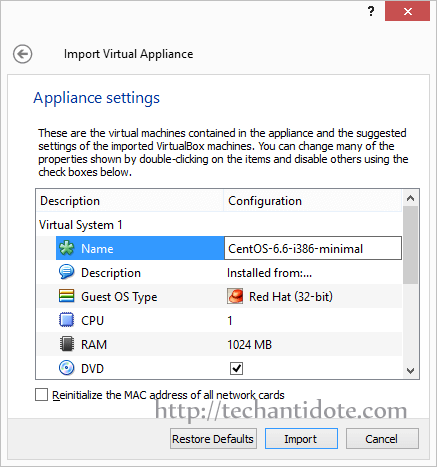
Task: Click the RAM memory chip icon
Action: coord(67,344)
